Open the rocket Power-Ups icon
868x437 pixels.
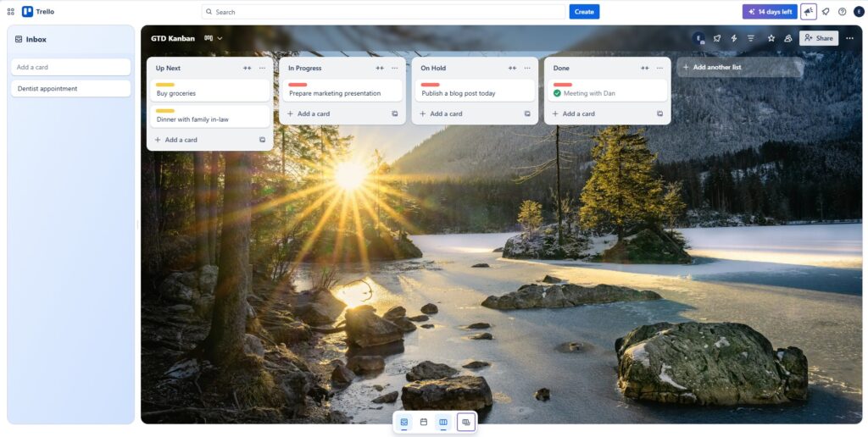coord(717,38)
